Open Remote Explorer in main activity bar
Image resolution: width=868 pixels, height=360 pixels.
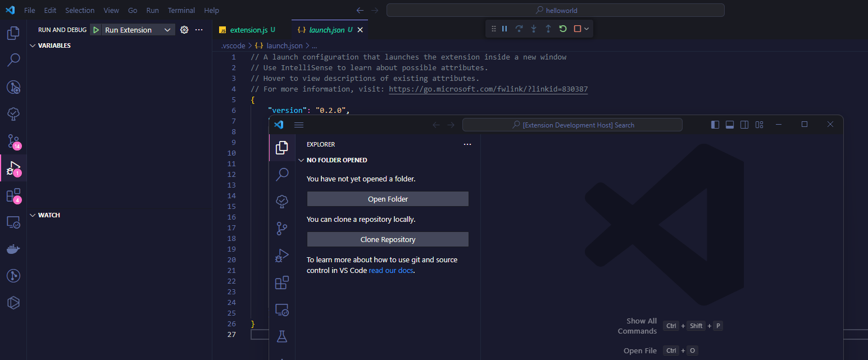pos(13,222)
